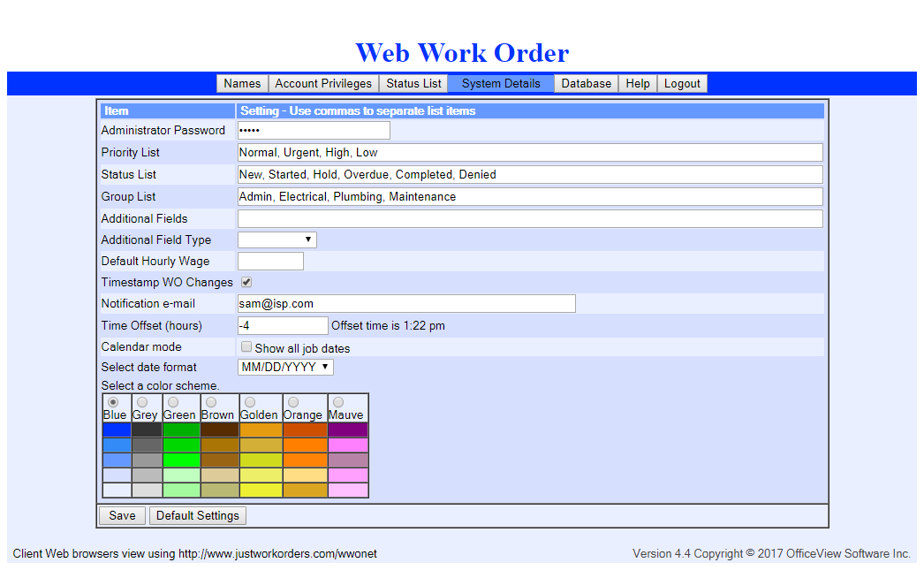
Task: Open the Status List tab
Action: [x=413, y=84]
